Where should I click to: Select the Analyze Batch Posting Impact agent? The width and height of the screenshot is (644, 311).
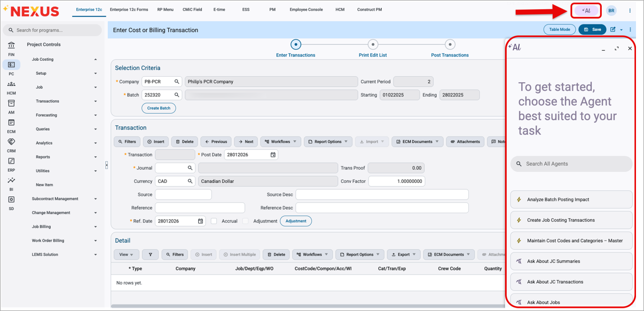click(x=571, y=200)
